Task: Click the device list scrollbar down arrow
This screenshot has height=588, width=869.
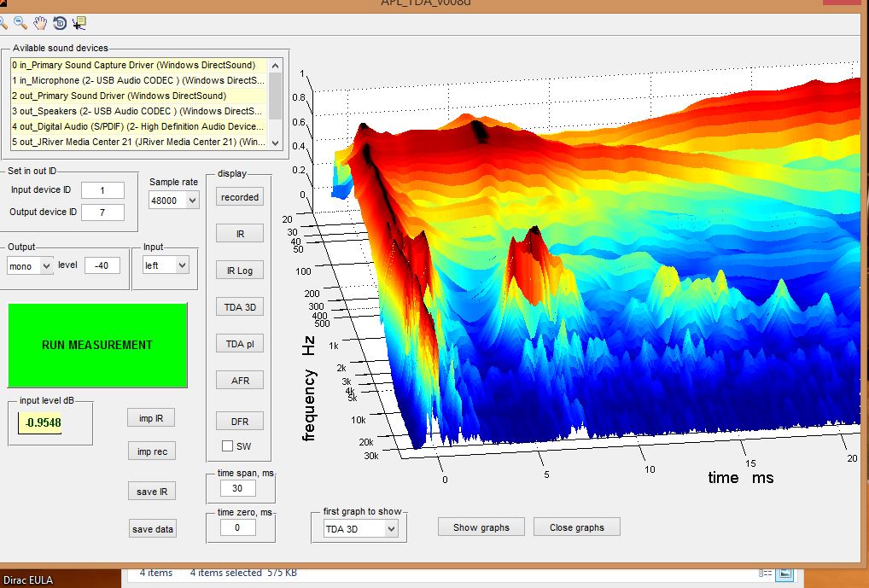Action: [x=276, y=143]
